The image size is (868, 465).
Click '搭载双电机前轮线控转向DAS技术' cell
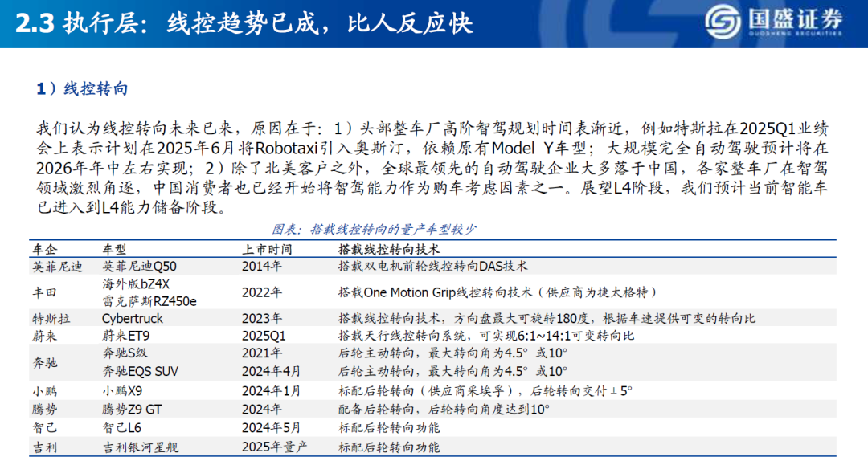coord(433,267)
